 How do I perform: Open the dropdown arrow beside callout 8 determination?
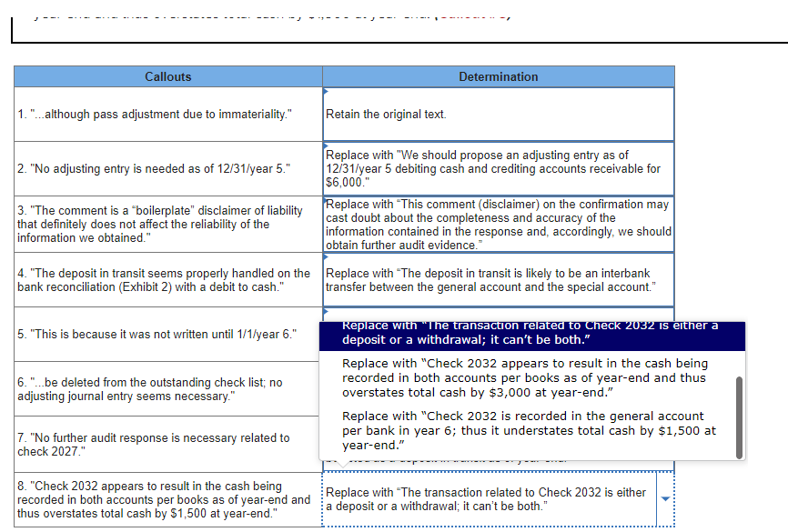[x=665, y=498]
